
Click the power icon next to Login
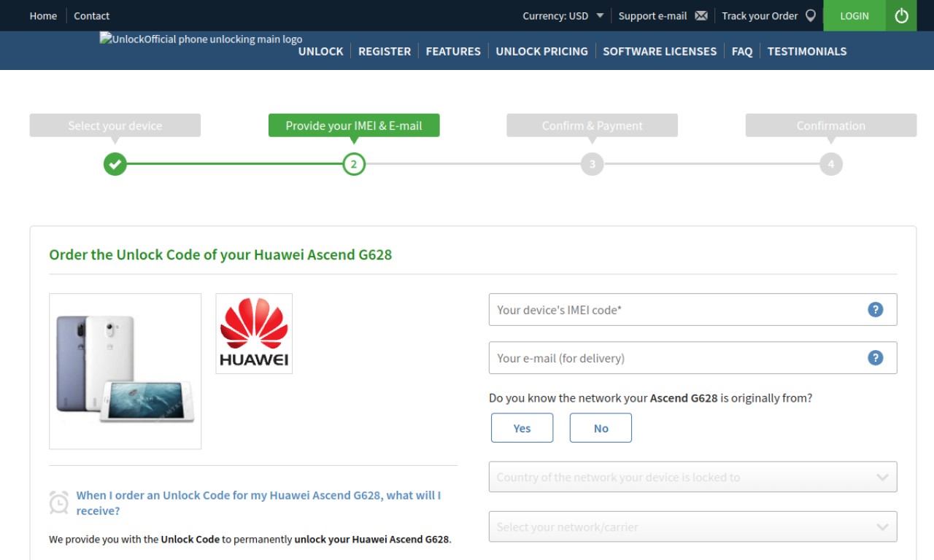pyautogui.click(x=901, y=15)
